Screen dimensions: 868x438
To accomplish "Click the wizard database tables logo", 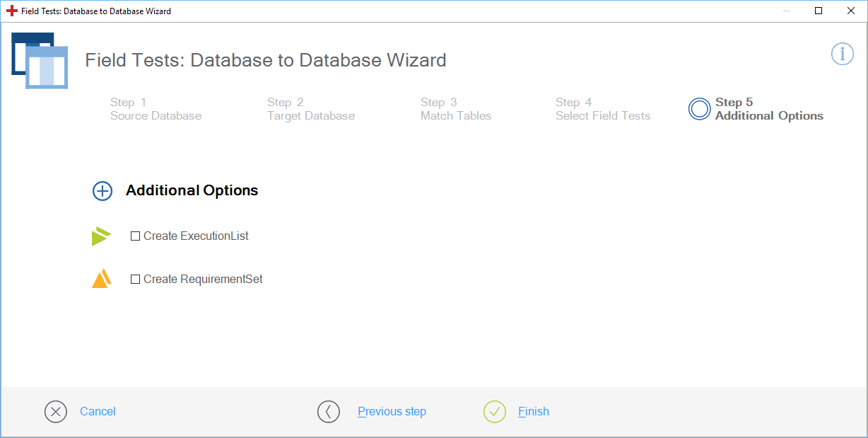I will coord(40,60).
